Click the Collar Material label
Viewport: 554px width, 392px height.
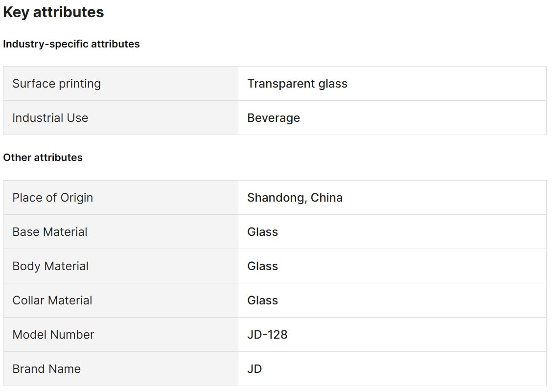pos(52,300)
